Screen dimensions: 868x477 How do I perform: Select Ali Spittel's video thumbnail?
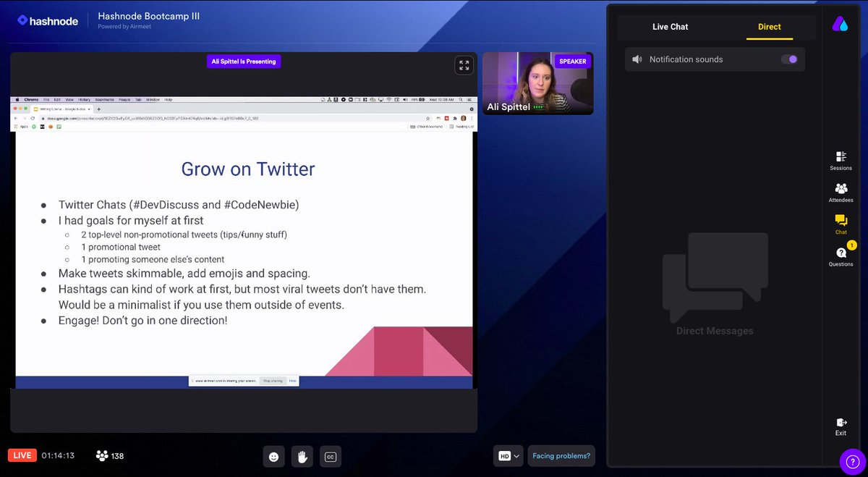[537, 83]
